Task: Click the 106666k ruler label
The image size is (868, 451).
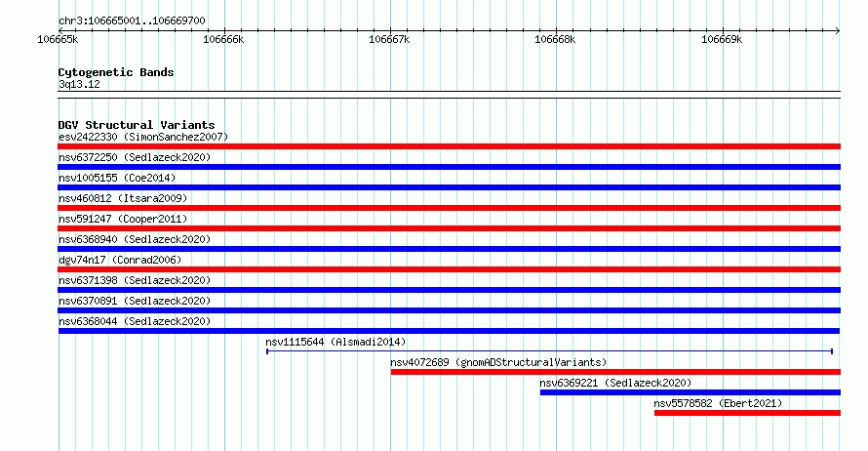Action: [x=223, y=39]
